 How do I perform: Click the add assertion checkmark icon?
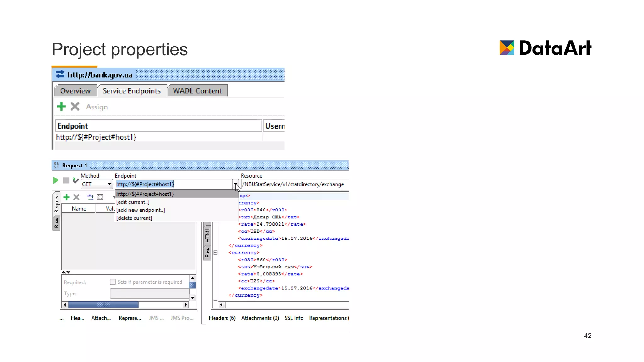pyautogui.click(x=75, y=180)
